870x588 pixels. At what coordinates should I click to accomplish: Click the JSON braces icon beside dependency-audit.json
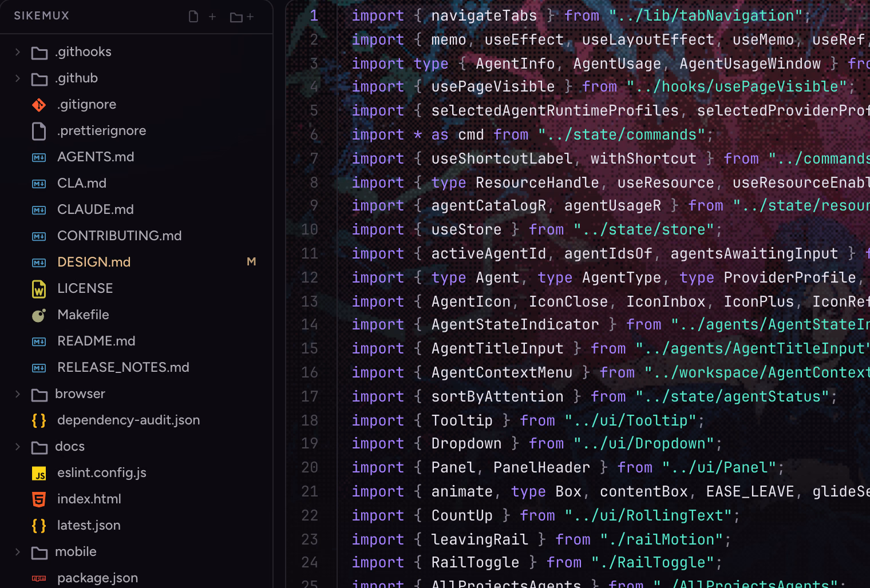click(x=39, y=420)
